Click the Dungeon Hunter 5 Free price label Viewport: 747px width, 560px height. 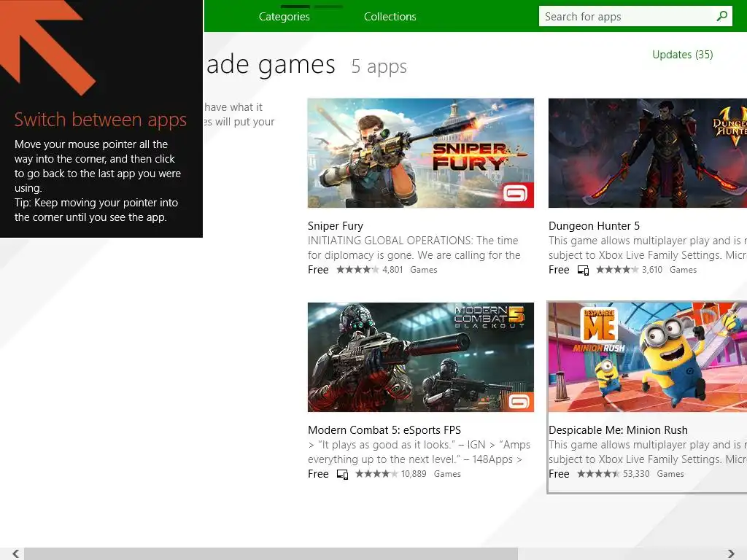pyautogui.click(x=559, y=270)
